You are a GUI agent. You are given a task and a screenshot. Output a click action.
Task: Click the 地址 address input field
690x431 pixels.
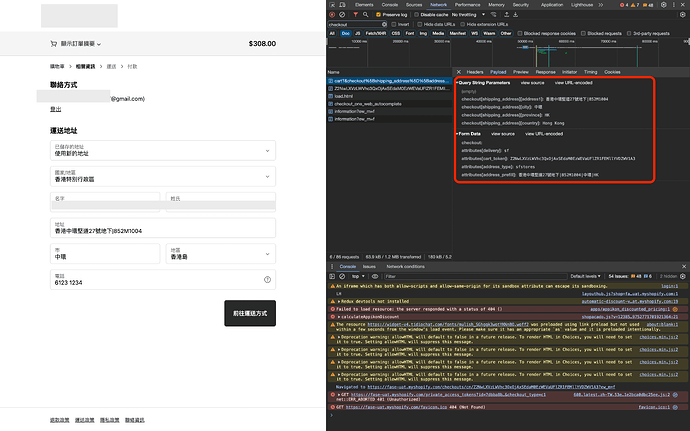[162, 228]
